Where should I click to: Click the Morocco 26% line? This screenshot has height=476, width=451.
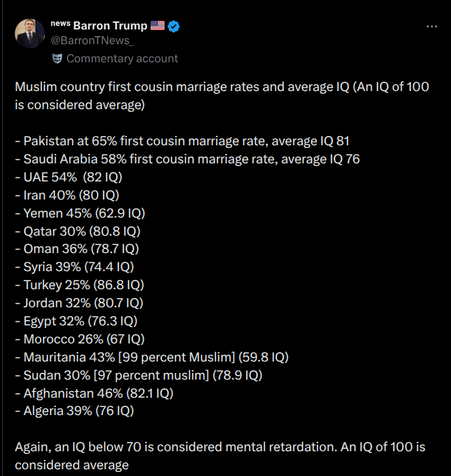pyautogui.click(x=80, y=339)
